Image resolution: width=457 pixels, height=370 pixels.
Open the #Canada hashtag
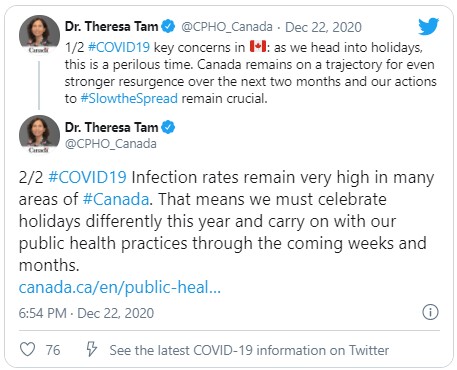click(x=116, y=199)
